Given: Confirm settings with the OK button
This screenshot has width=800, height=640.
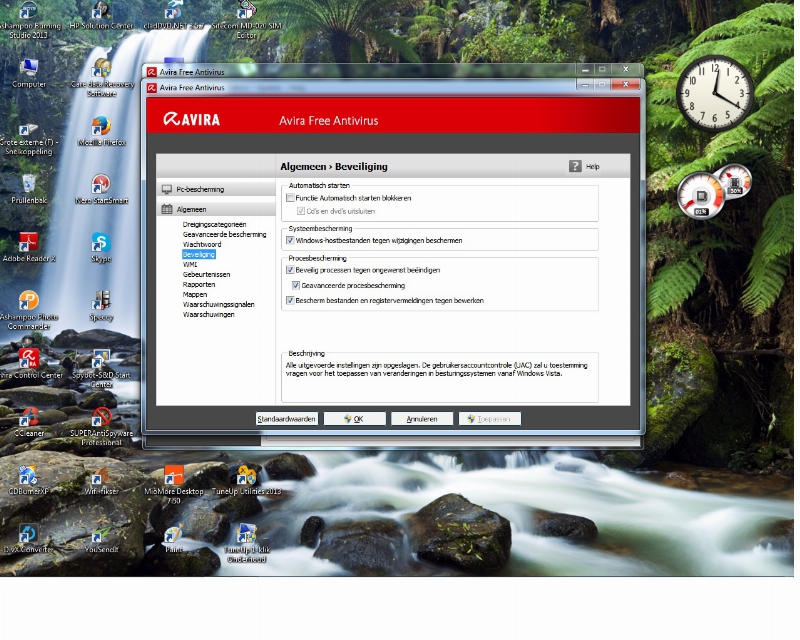Looking at the screenshot, I should coord(355,419).
